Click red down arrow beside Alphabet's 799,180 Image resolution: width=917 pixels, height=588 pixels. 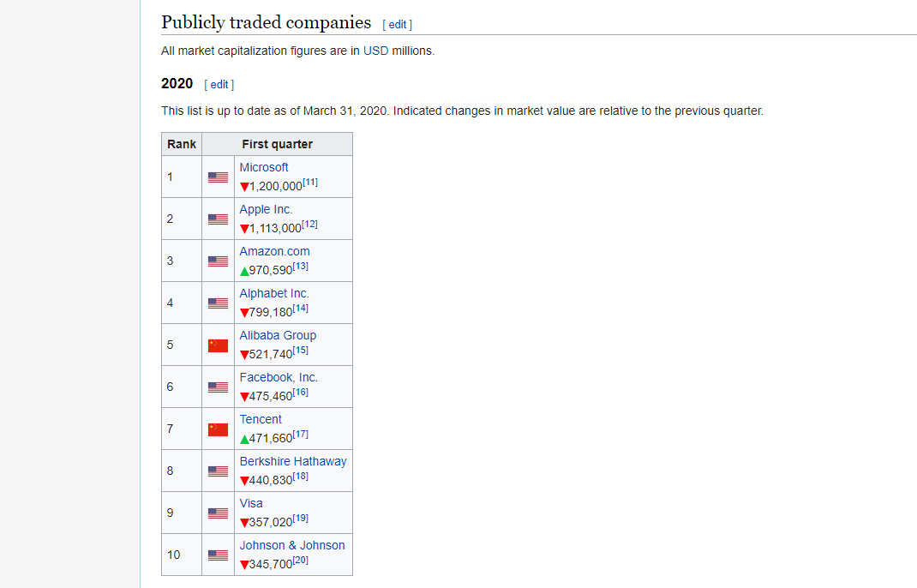(244, 313)
